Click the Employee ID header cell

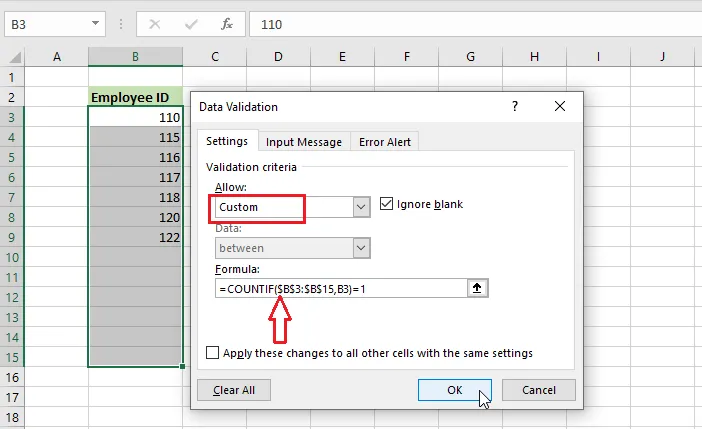(135, 97)
